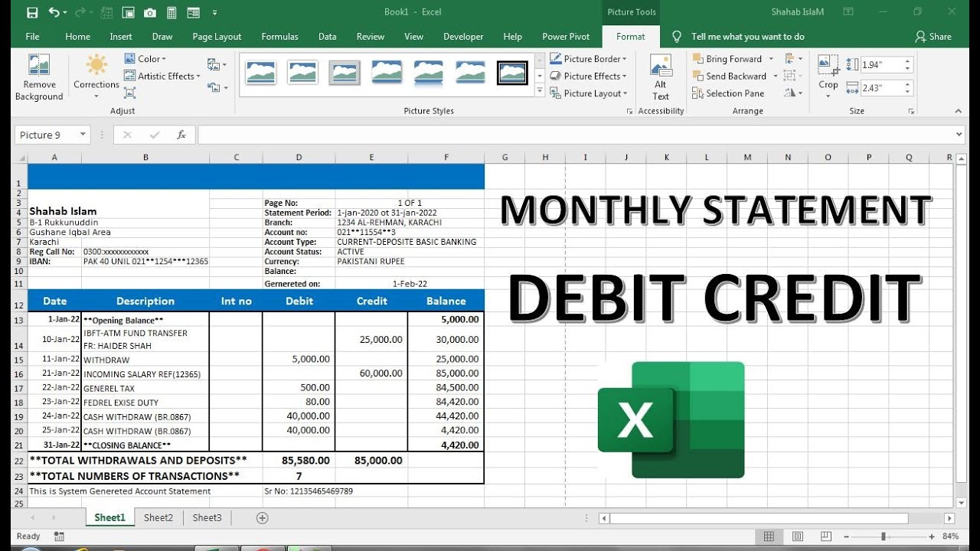Open the Calculator icon in the quick access toolbar
The height and width of the screenshot is (551, 980).
click(171, 12)
